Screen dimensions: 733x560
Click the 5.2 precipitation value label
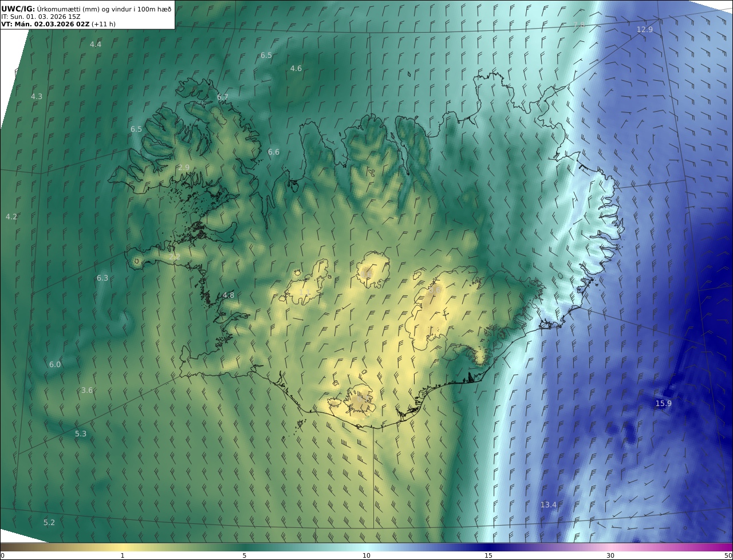click(49, 522)
